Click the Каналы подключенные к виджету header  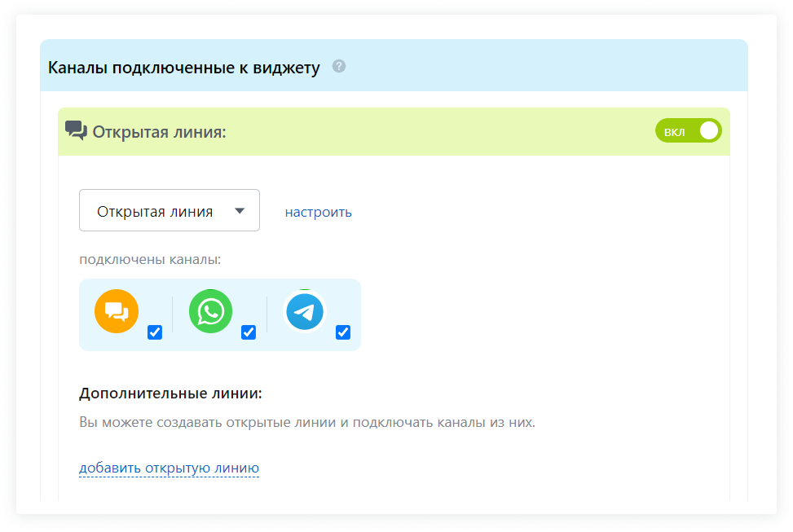(x=183, y=67)
